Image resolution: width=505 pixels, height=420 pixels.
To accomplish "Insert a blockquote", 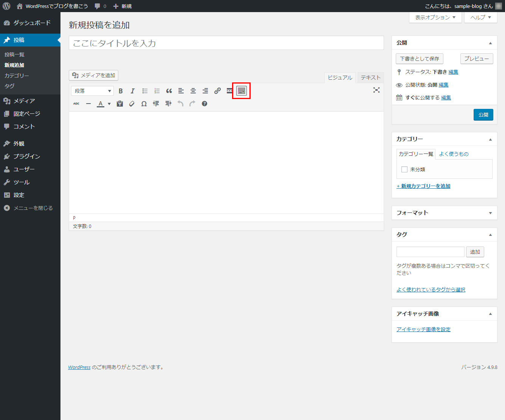I will tap(169, 91).
